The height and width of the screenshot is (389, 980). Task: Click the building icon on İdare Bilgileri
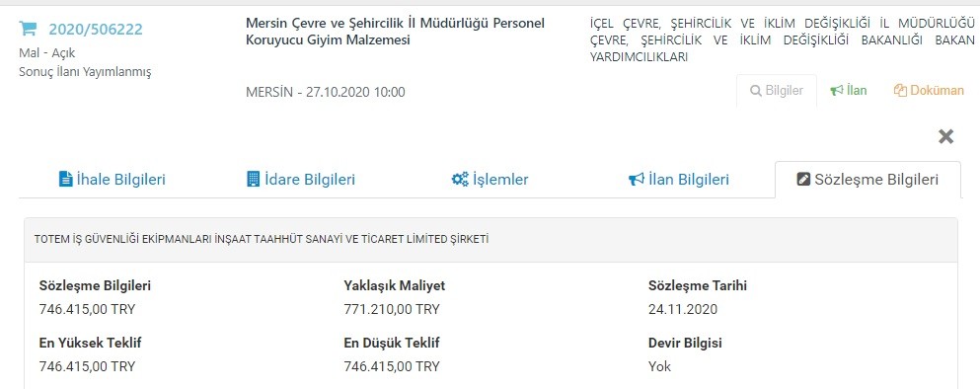coord(253,180)
